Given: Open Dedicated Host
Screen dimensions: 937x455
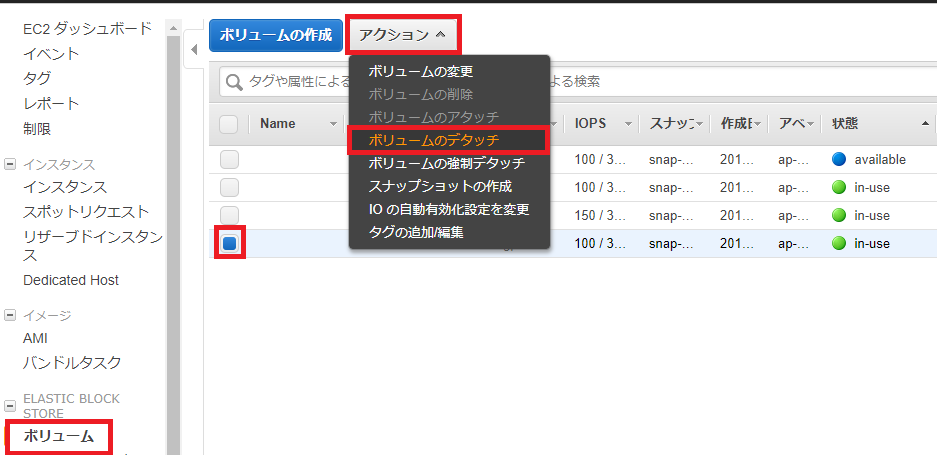Looking at the screenshot, I should coord(71,280).
